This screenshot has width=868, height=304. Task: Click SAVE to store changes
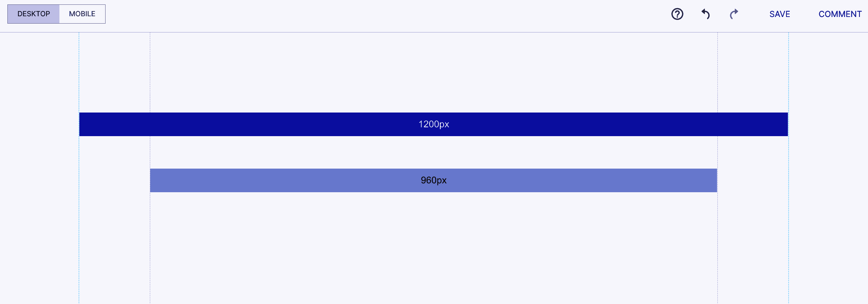click(779, 14)
